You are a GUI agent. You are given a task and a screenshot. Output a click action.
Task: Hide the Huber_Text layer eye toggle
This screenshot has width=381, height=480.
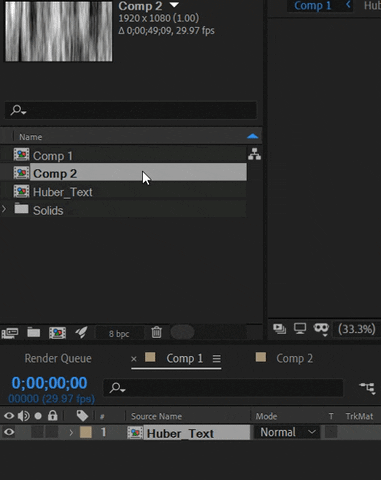point(9,432)
